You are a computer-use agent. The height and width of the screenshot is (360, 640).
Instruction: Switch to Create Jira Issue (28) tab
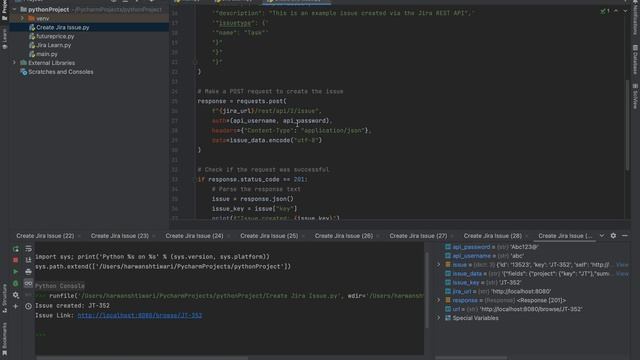coord(493,236)
